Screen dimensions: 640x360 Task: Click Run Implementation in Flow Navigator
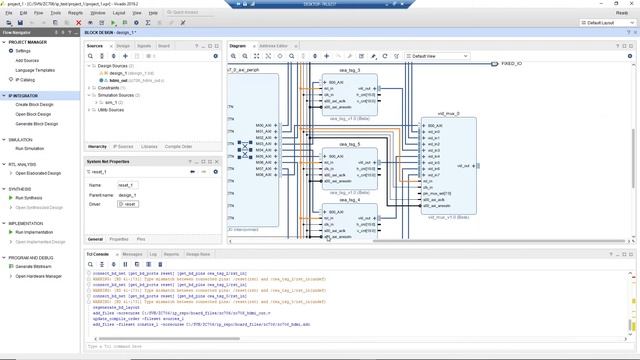[34, 232]
